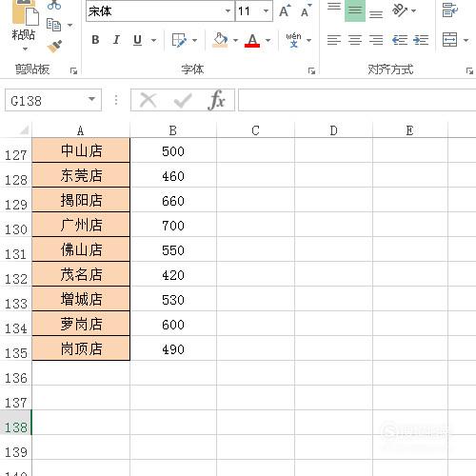The image size is (476, 476).
Task: Select cell containing 揭阳店
Action: (81, 200)
